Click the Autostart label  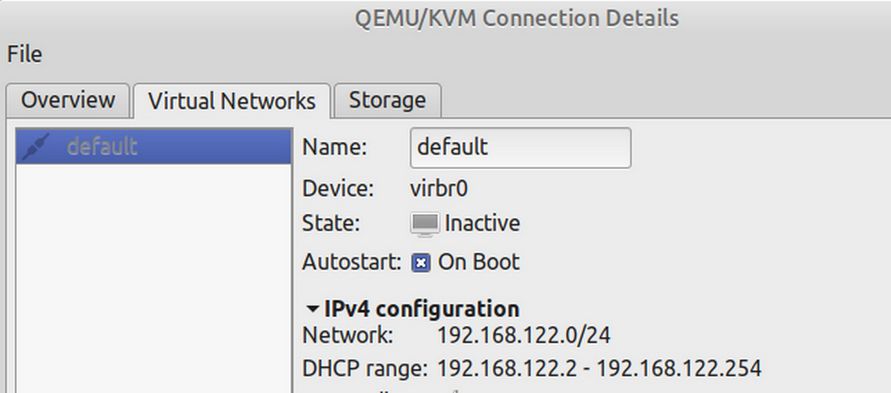pyautogui.click(x=352, y=262)
